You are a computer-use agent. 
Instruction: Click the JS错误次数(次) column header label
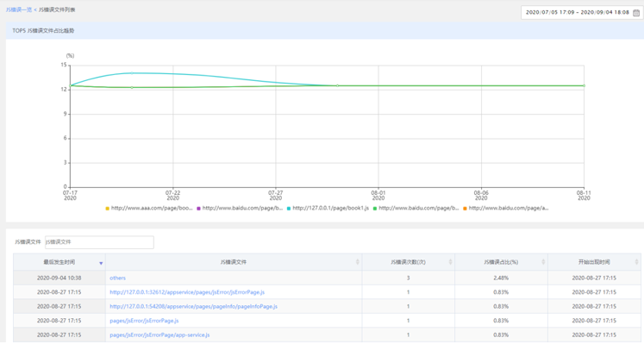click(x=408, y=262)
